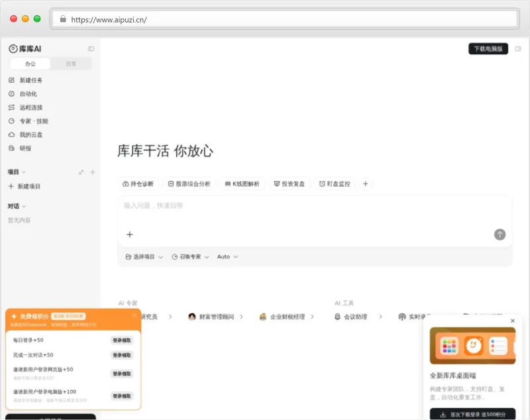530x420 pixels.
Task: Click the 盯盘监控 alarm icon
Action: pyautogui.click(x=322, y=184)
